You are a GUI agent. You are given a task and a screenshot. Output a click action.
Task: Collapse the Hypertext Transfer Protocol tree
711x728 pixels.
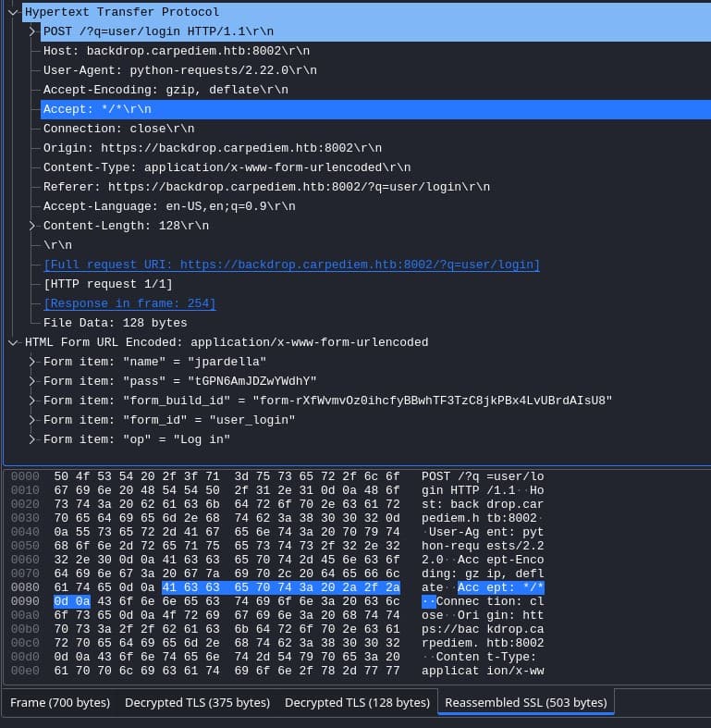click(x=13, y=12)
